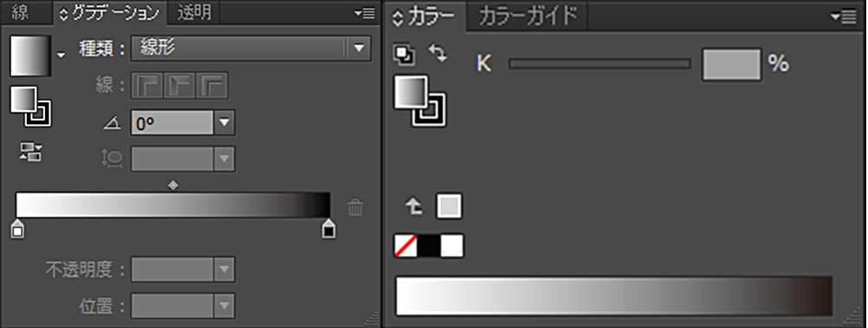Click the K percentage input field
The height and width of the screenshot is (328, 868).
[733, 64]
